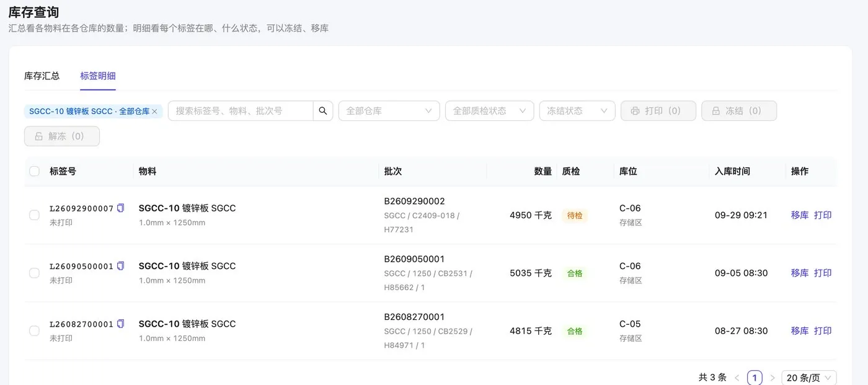This screenshot has height=385, width=868.
Task: Click 打印 for label L26082700001
Action: coord(823,331)
